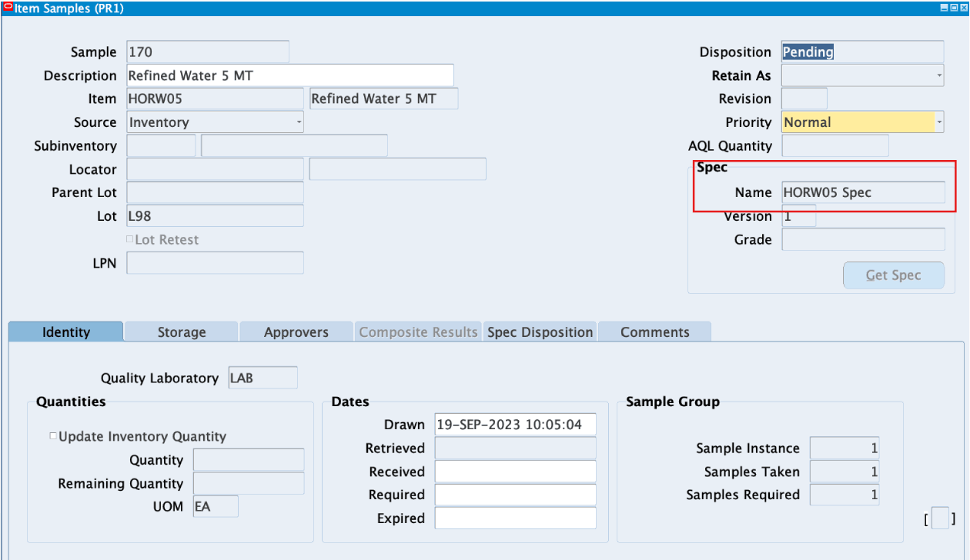The image size is (970, 560).
Task: Click the Locator description field
Action: [x=397, y=169]
